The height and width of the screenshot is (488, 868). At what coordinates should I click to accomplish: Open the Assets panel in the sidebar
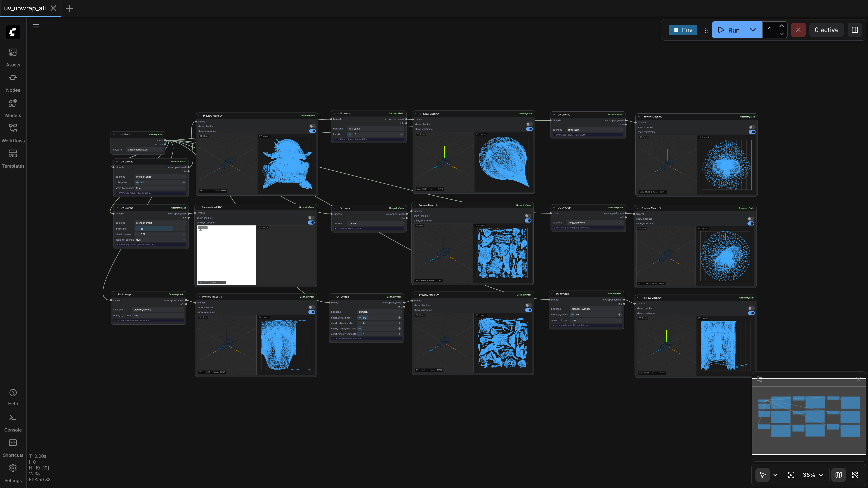pyautogui.click(x=13, y=57)
